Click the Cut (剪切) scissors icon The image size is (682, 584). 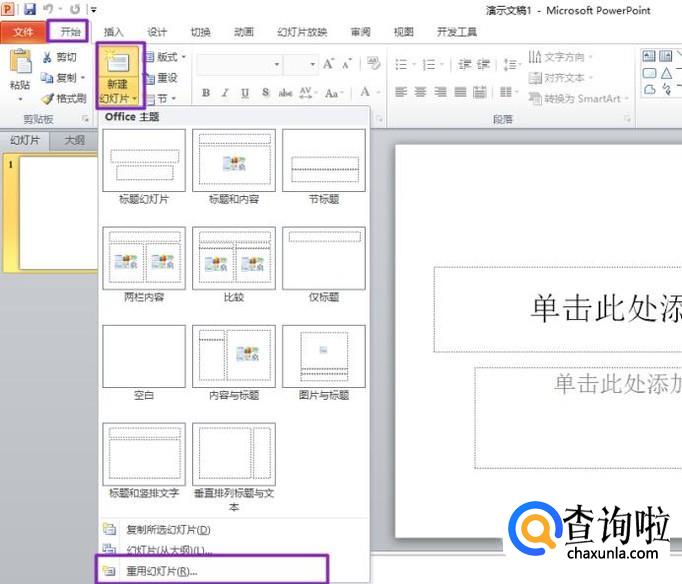tap(47, 57)
